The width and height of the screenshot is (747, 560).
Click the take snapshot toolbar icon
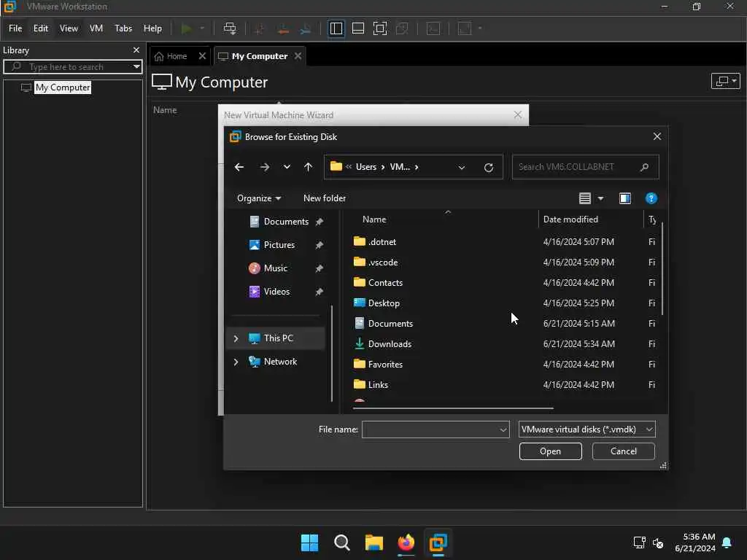[x=260, y=28]
